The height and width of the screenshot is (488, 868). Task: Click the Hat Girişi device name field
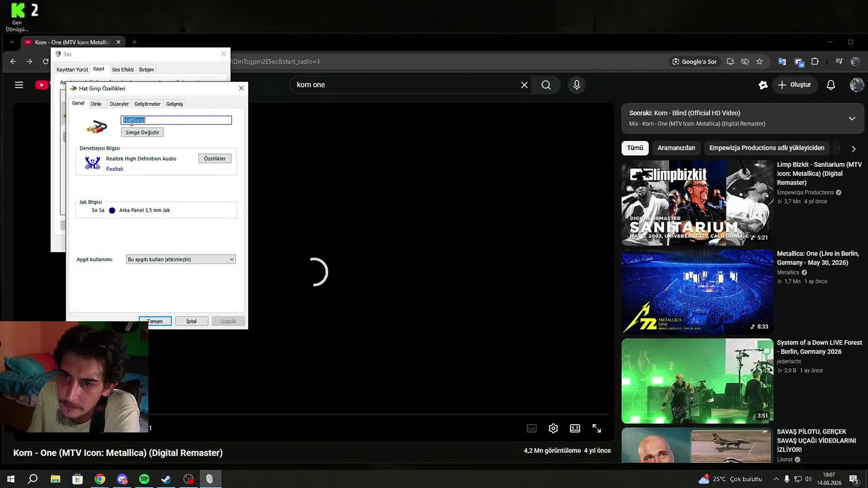(x=176, y=120)
